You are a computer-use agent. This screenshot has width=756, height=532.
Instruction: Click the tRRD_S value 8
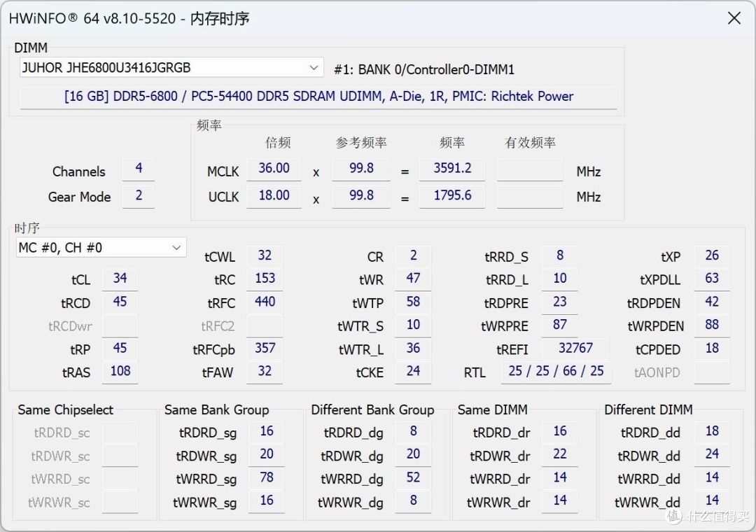point(560,255)
